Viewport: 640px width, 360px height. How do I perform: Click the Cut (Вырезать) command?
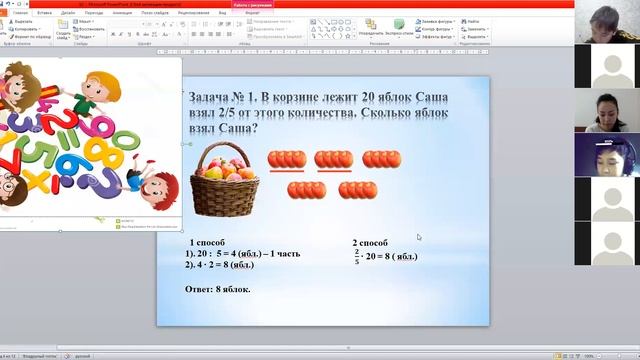20,22
